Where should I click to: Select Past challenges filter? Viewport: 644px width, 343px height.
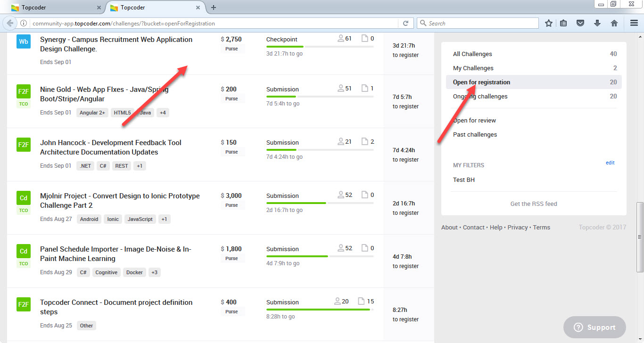pos(475,134)
